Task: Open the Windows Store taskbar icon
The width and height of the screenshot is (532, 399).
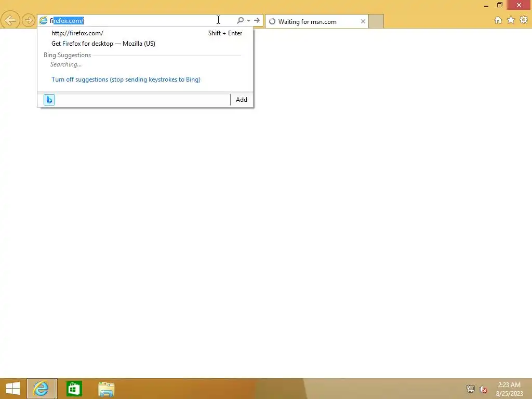Action: coord(74,389)
